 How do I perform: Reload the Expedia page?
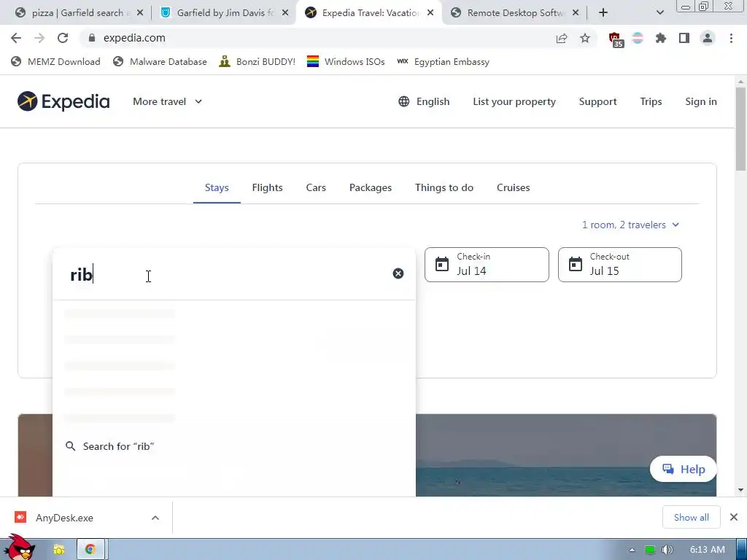point(63,38)
